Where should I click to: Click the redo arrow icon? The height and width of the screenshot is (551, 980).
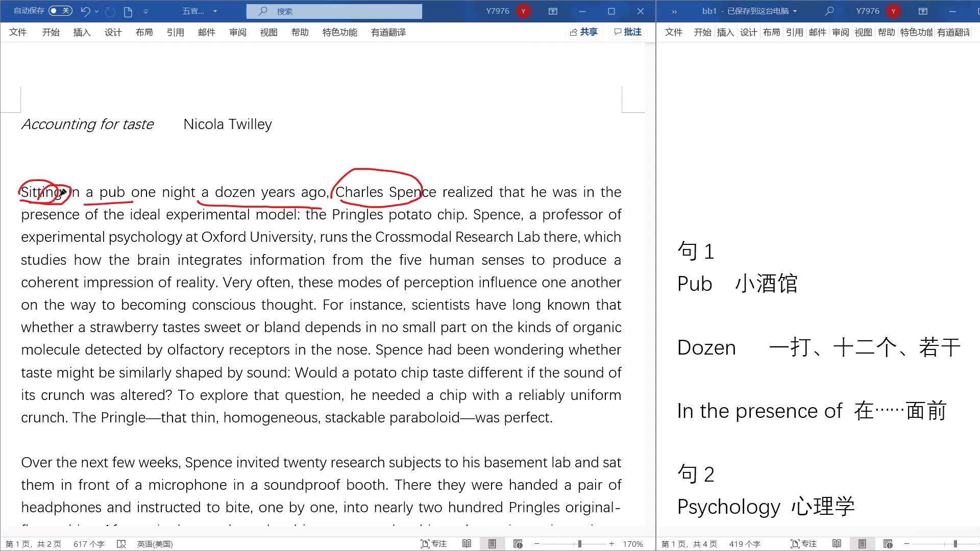coord(109,11)
